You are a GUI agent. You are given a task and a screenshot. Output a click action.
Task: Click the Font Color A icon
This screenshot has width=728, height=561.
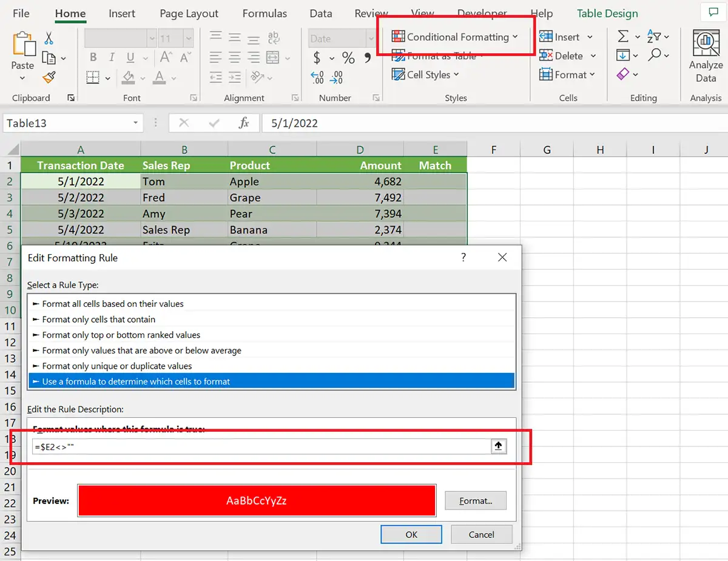coord(160,77)
